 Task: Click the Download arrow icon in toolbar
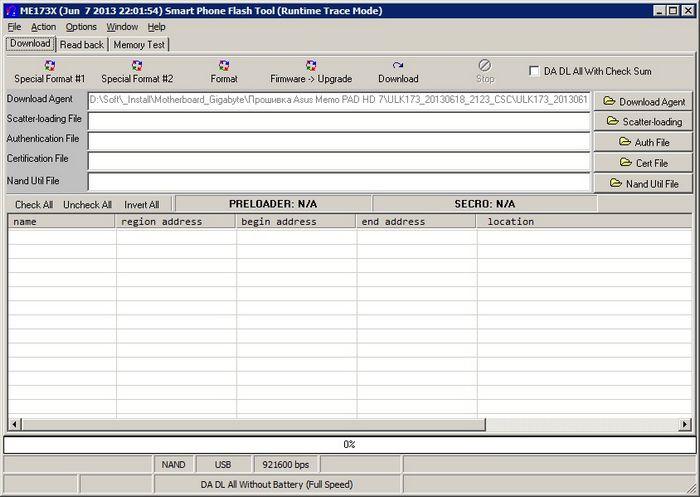(398, 66)
